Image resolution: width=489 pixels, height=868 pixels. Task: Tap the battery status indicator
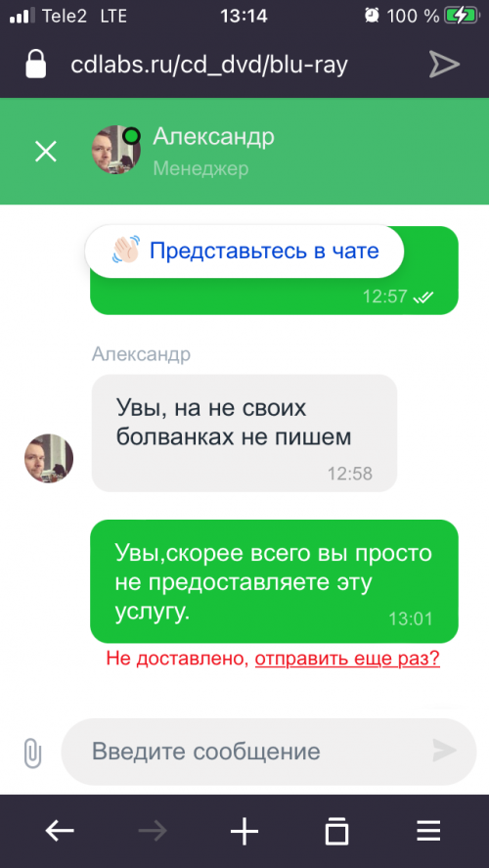462,16
